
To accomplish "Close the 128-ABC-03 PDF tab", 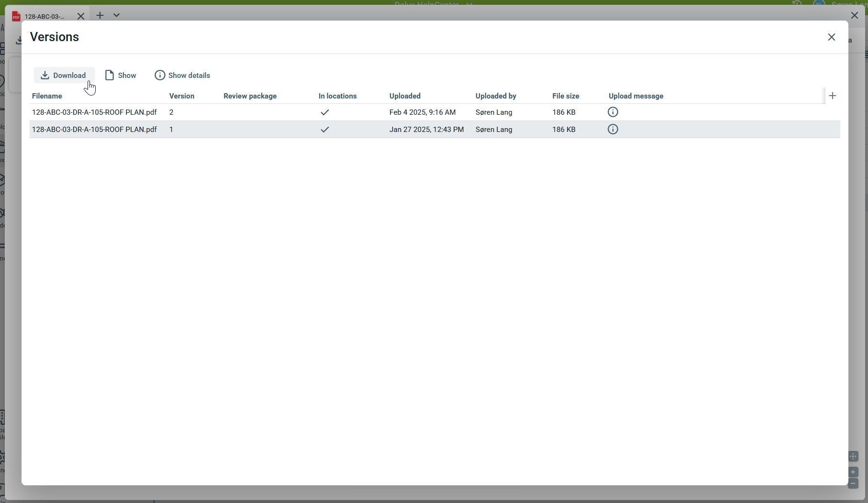I will (x=81, y=16).
